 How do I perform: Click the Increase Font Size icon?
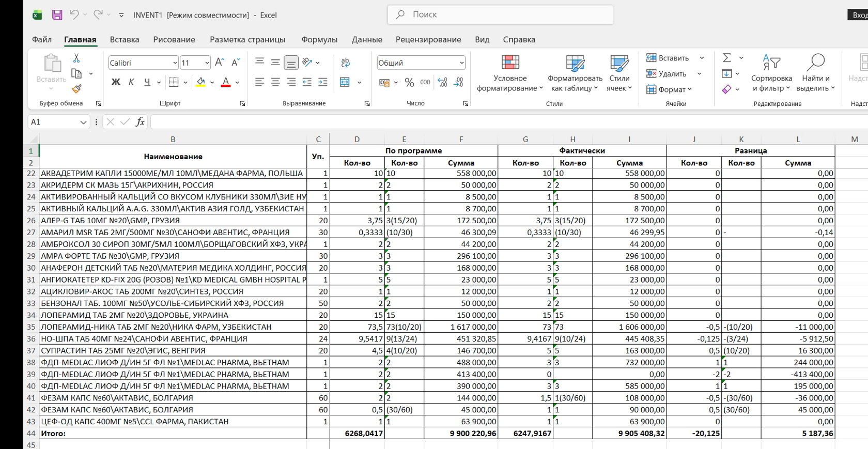coord(219,63)
